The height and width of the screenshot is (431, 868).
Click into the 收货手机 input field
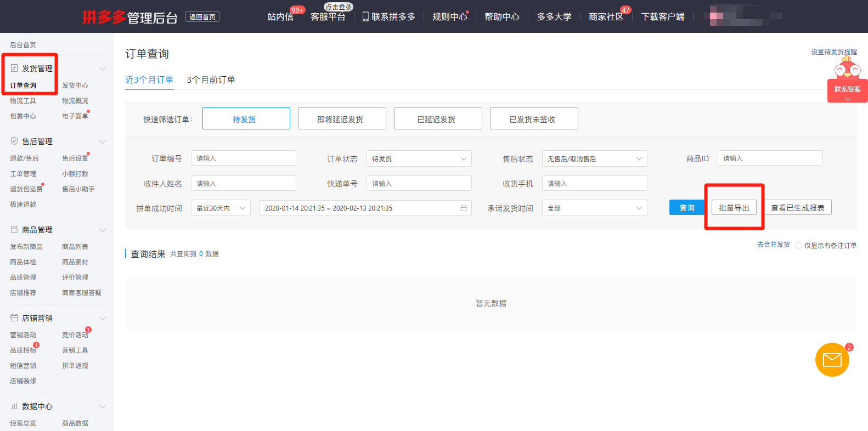[x=595, y=183]
